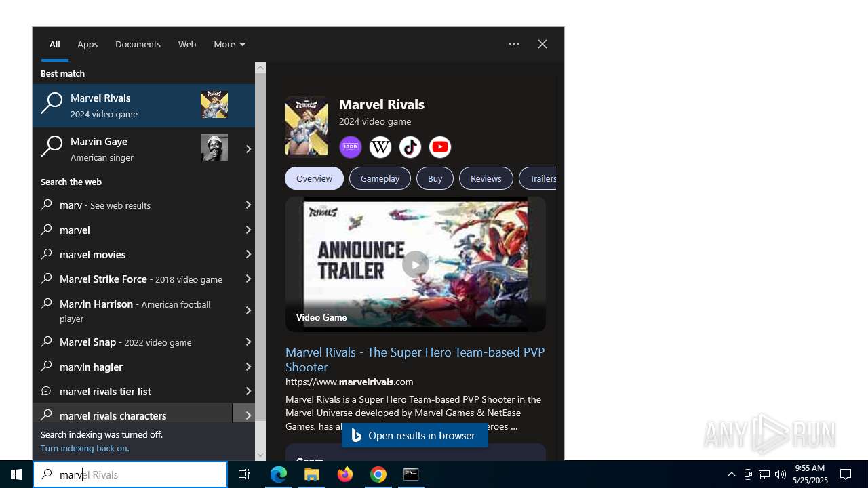The image size is (868, 488).
Task: Open Google Chrome from taskbar
Action: [378, 474]
